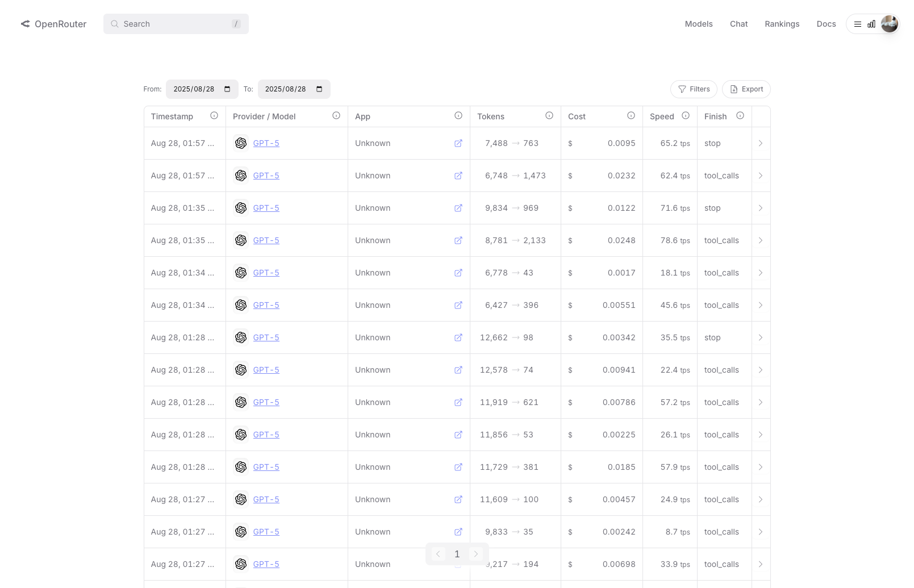This screenshot has height=588, width=914.
Task: Open external app link in the $0.00225 row
Action: click(x=458, y=435)
